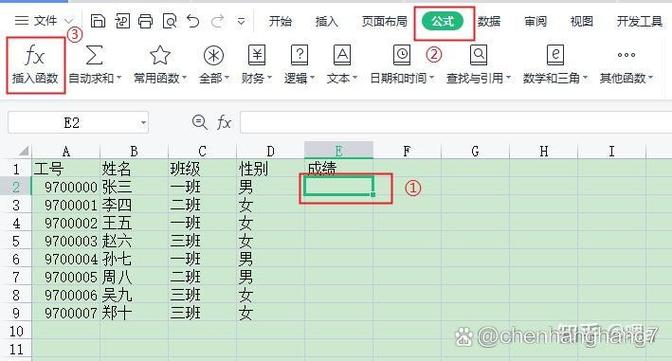
Task: Expand the 数学和三角 dropdown arrow
Action: tap(585, 78)
